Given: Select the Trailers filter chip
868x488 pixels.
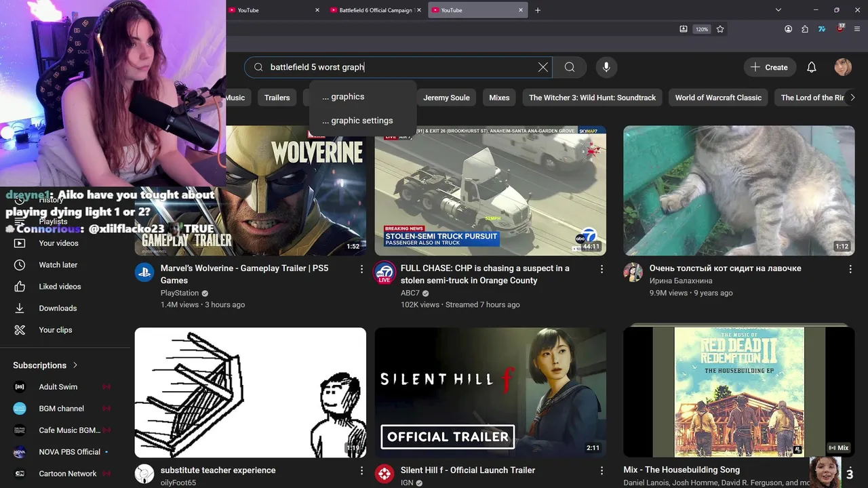Looking at the screenshot, I should [x=277, y=98].
